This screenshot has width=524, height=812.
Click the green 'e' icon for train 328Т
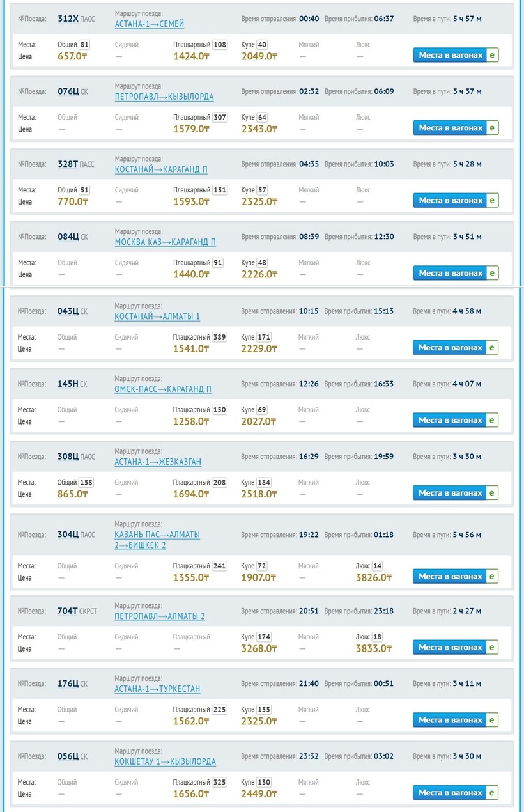[x=492, y=200]
